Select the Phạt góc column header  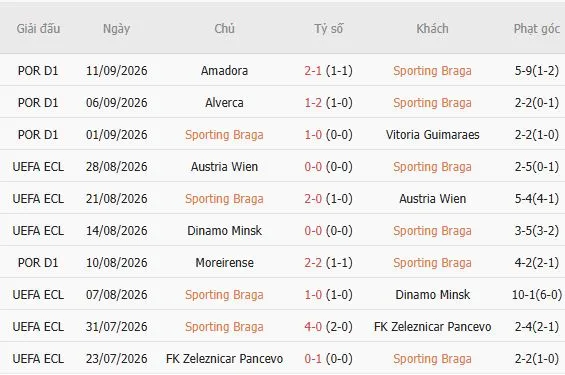pos(537,28)
